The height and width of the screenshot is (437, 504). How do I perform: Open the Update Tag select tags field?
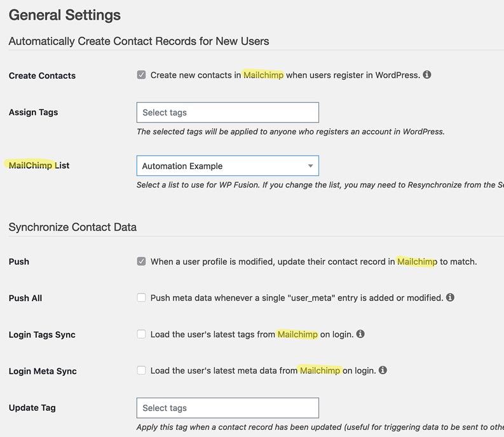point(228,408)
